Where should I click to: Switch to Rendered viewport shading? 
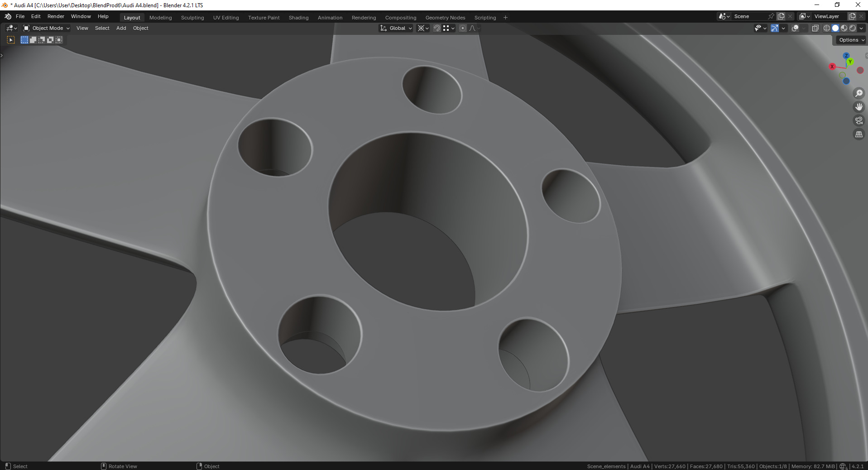point(853,28)
